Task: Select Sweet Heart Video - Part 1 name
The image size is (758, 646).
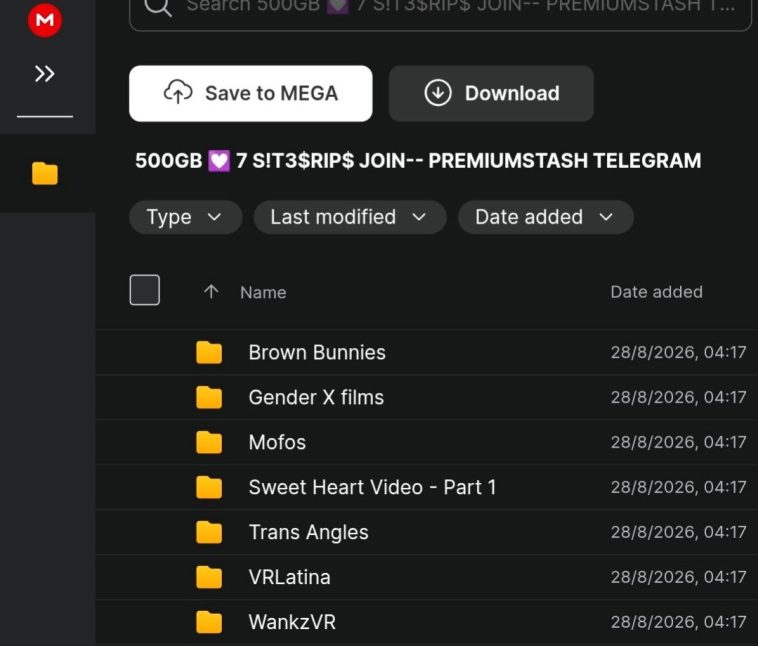Action: (x=372, y=487)
